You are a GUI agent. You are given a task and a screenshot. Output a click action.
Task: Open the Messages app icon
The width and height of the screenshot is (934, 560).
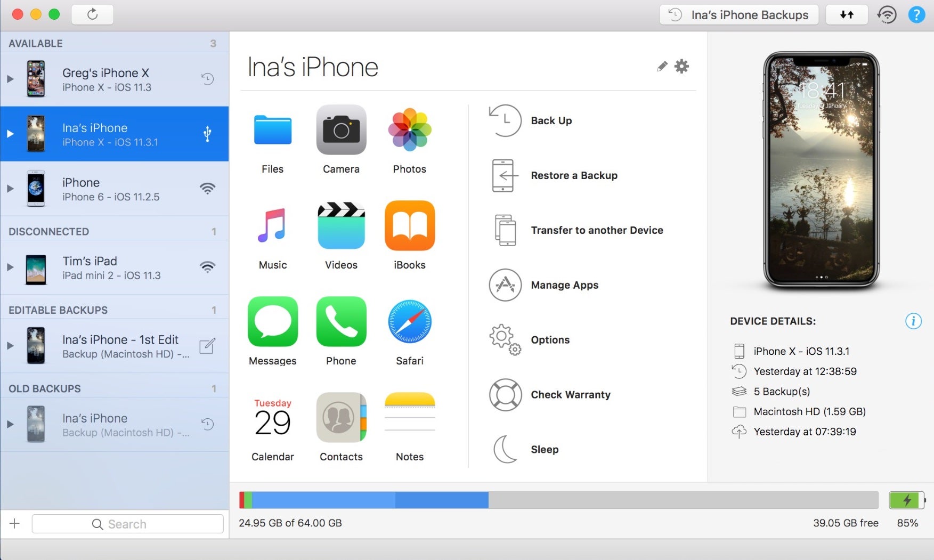[x=272, y=321]
